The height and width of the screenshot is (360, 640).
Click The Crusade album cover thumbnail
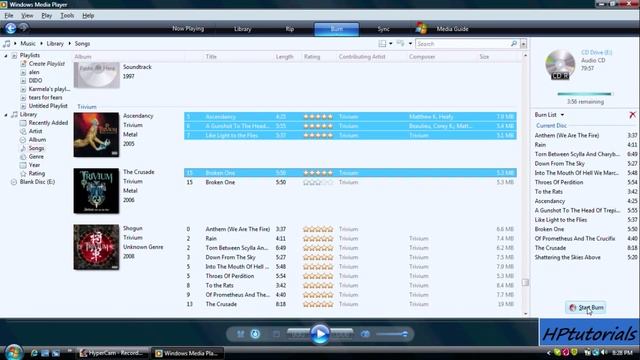pyautogui.click(x=96, y=191)
